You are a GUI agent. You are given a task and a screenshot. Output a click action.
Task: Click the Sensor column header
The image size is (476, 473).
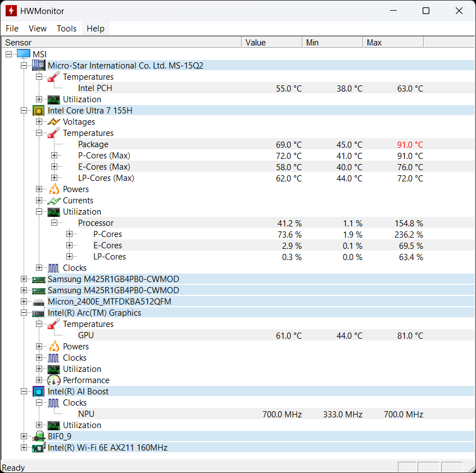pyautogui.click(x=121, y=43)
